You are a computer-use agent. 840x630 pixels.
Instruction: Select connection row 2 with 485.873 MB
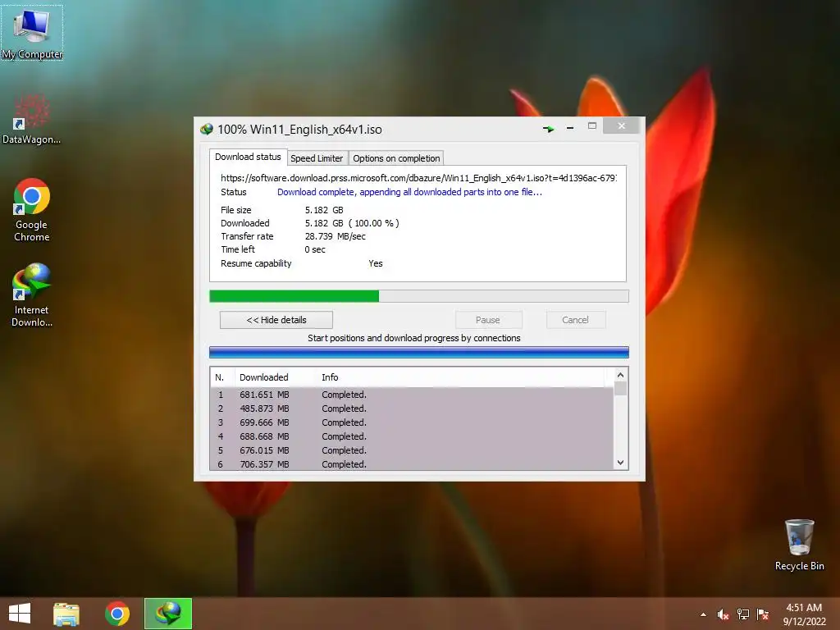412,409
